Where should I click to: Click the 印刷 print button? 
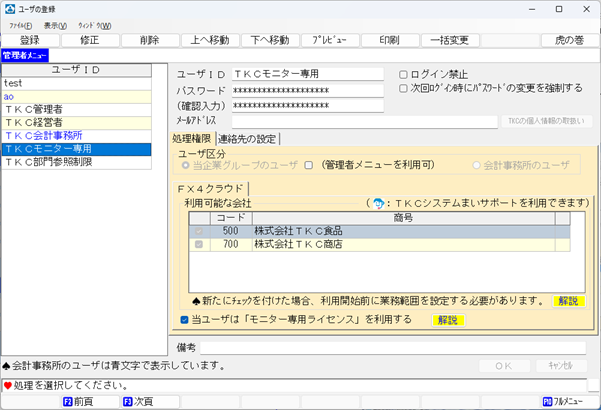(x=390, y=40)
